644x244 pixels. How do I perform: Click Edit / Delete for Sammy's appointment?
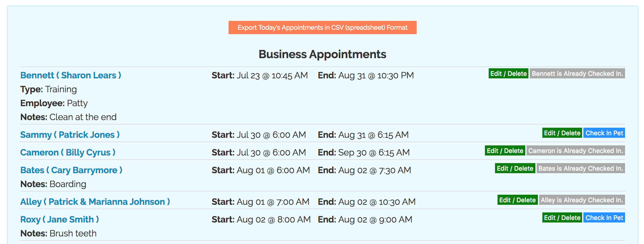click(562, 133)
